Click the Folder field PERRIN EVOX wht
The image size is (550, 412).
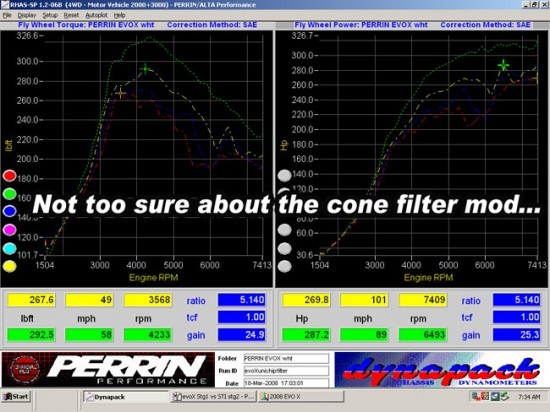point(286,359)
